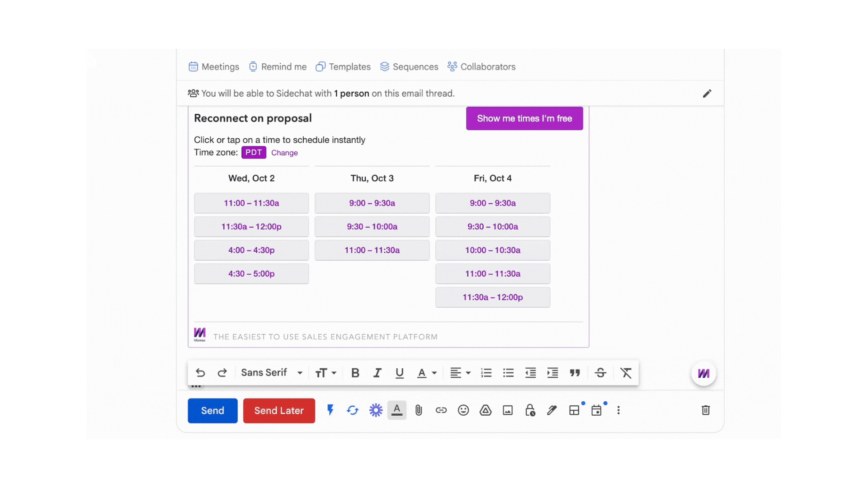
Task: Set up a time to meet
Action: coord(596,410)
